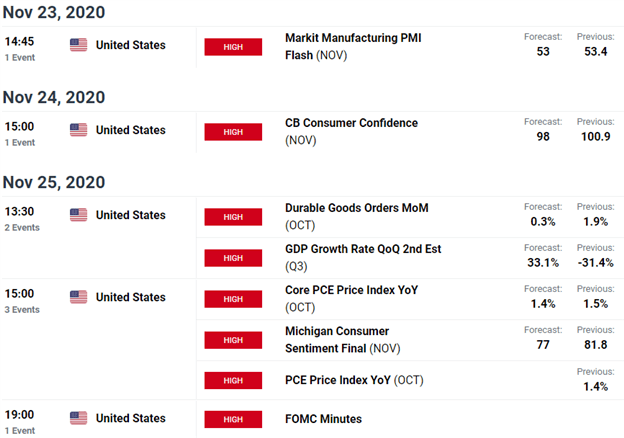The width and height of the screenshot is (624, 438).
Task: Open the Markit Manufacturing PMI Flash event
Action: point(353,47)
